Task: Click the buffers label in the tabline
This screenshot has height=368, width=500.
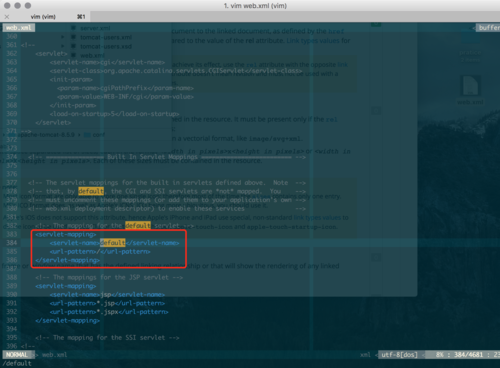Action: click(489, 28)
